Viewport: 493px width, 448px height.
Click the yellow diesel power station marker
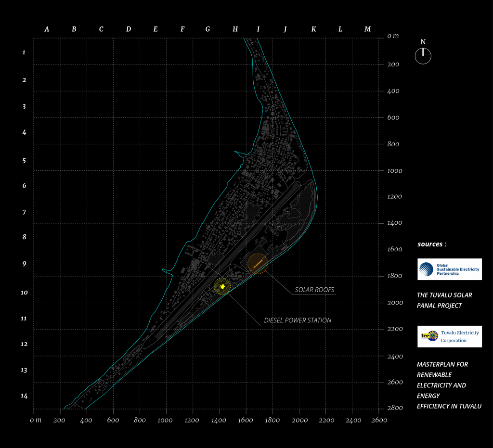click(x=222, y=286)
